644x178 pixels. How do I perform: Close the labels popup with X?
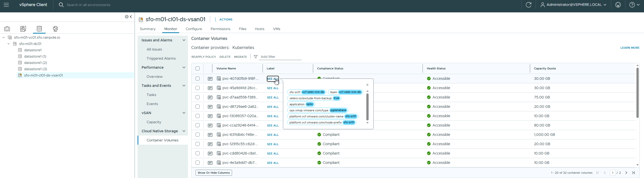point(367,85)
